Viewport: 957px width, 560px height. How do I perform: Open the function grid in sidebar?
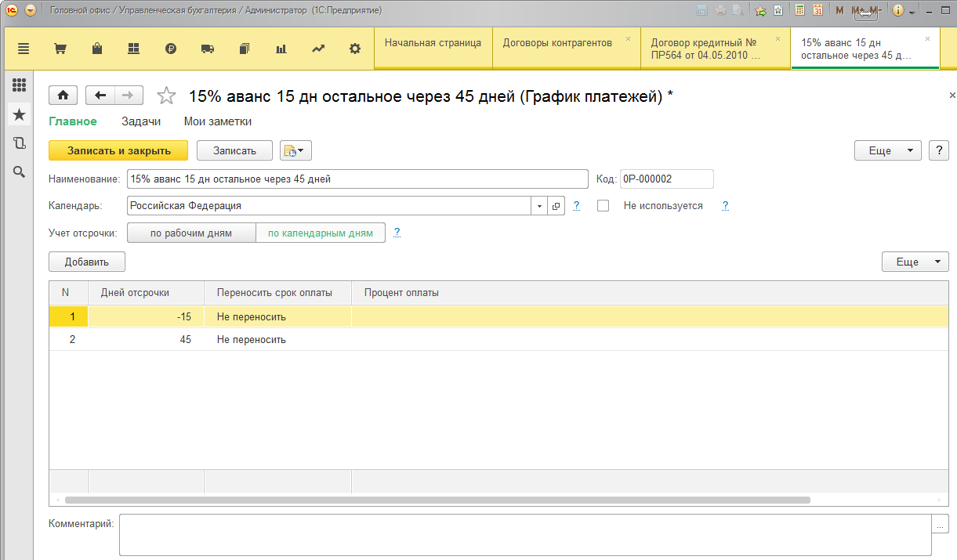(19, 85)
